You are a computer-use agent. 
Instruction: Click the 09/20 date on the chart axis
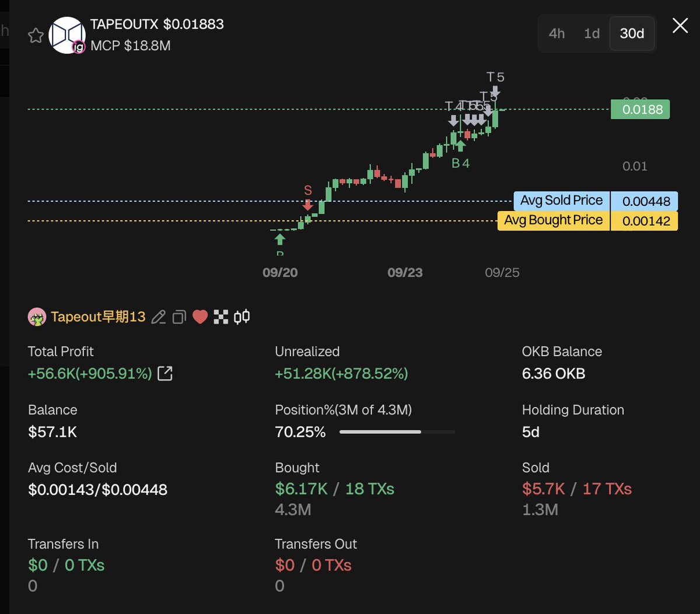tap(280, 272)
